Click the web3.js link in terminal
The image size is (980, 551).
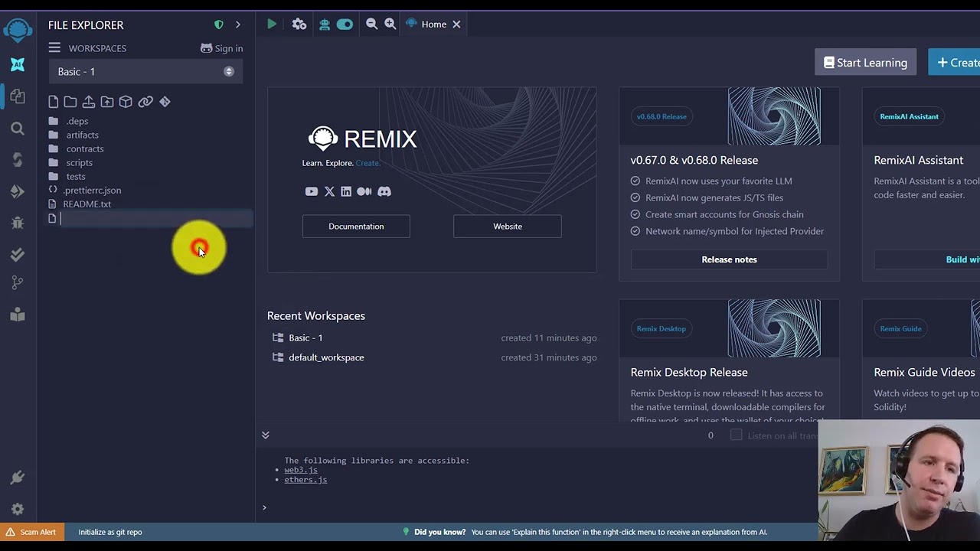[x=301, y=470]
